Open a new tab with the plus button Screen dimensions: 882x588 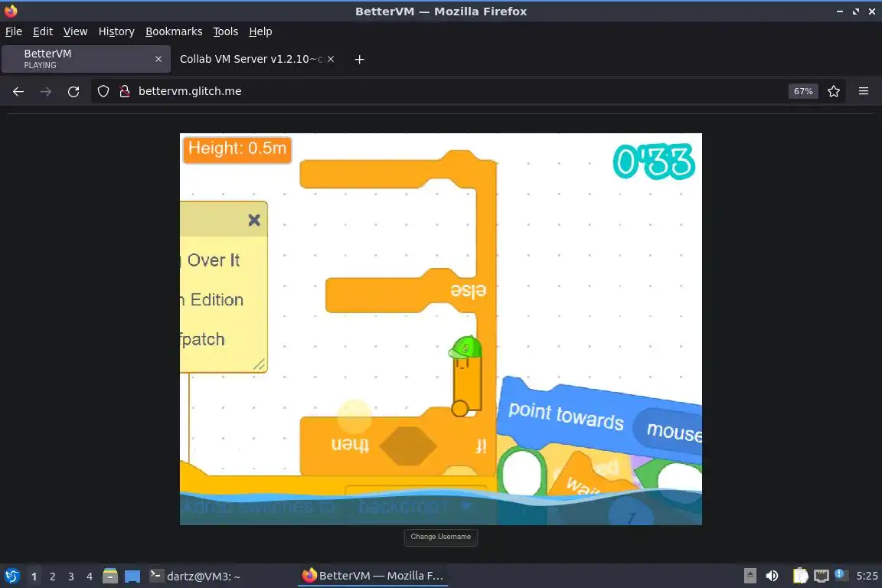(x=359, y=59)
